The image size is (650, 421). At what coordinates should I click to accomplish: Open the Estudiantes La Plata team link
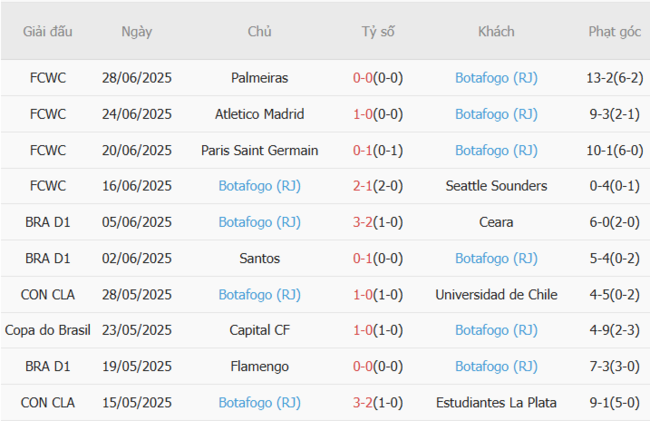pyautogui.click(x=497, y=403)
